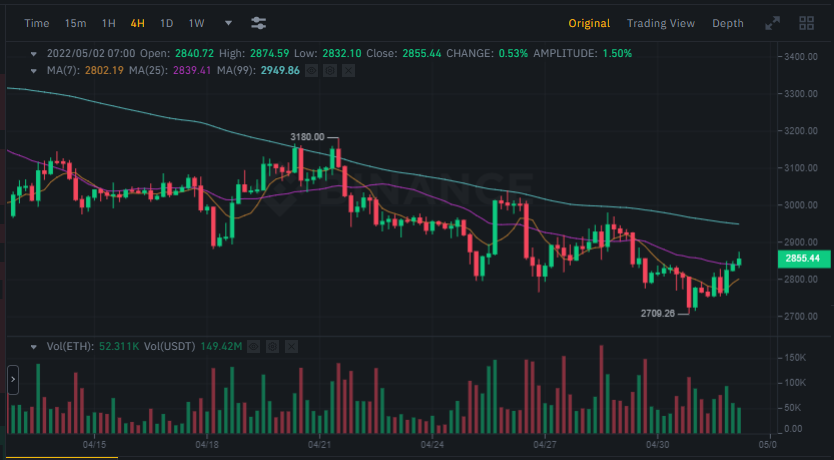Image resolution: width=834 pixels, height=460 pixels.
Task: Select the 1D interval
Action: click(167, 23)
